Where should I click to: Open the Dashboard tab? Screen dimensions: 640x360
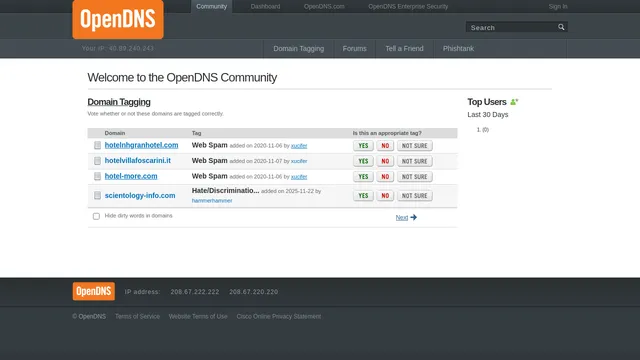point(265,7)
